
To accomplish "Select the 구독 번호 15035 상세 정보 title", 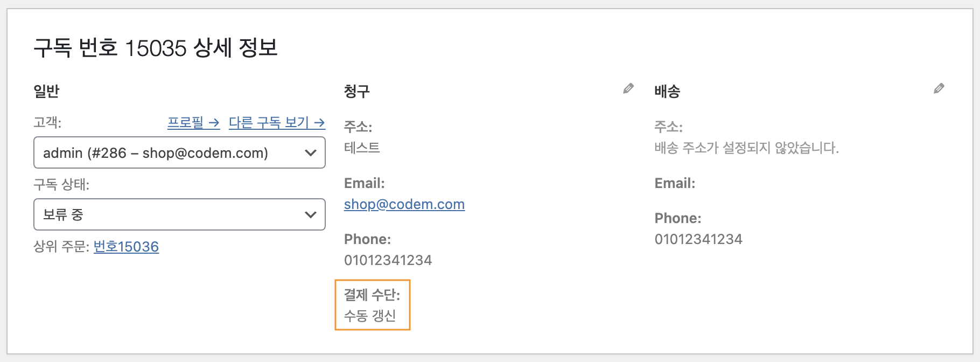I will [x=156, y=48].
